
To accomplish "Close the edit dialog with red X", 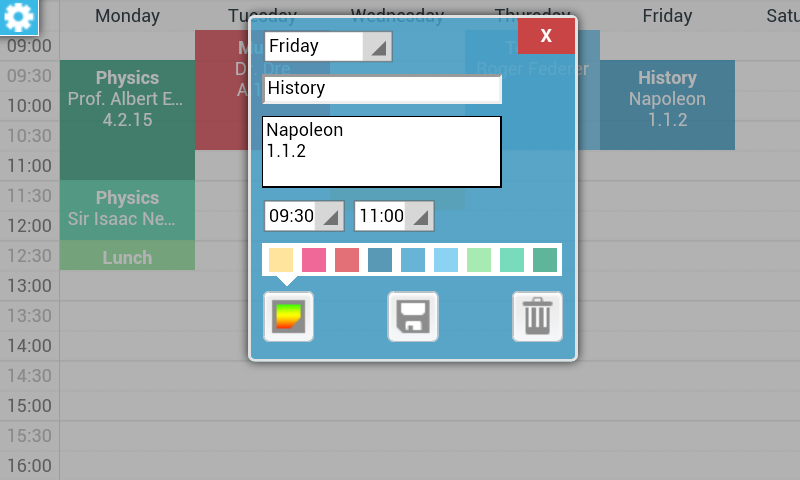I will click(x=546, y=36).
